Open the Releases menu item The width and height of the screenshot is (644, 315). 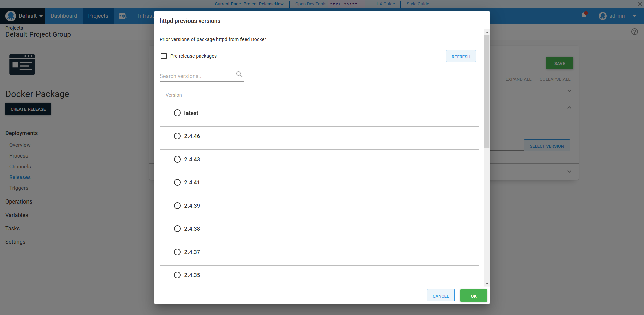pyautogui.click(x=20, y=177)
